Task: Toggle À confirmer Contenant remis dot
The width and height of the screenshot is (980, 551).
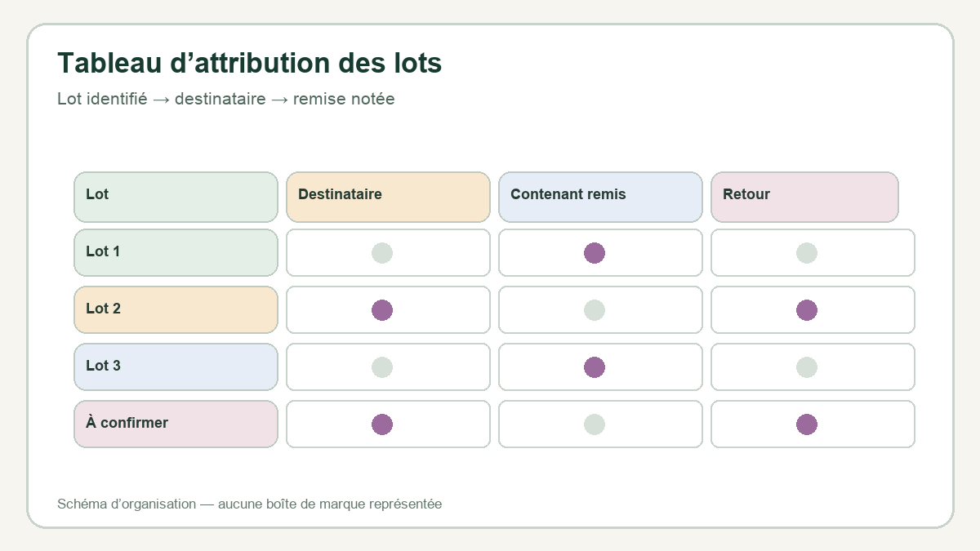Action: pyautogui.click(x=595, y=424)
